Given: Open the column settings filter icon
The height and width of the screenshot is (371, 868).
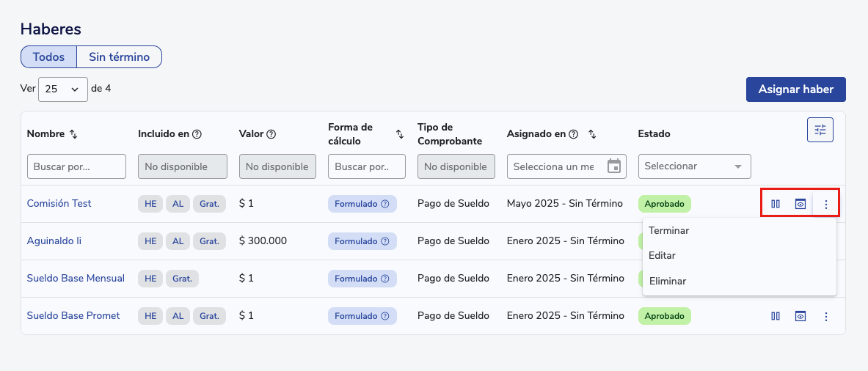Looking at the screenshot, I should click(820, 130).
